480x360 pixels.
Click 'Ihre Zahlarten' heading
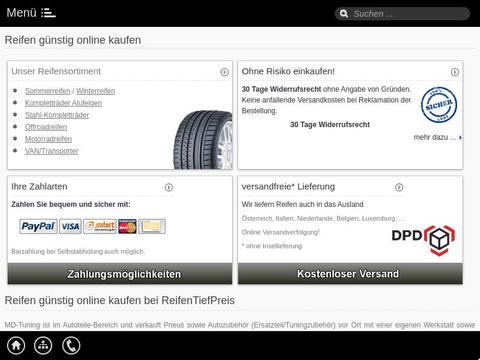click(x=39, y=187)
